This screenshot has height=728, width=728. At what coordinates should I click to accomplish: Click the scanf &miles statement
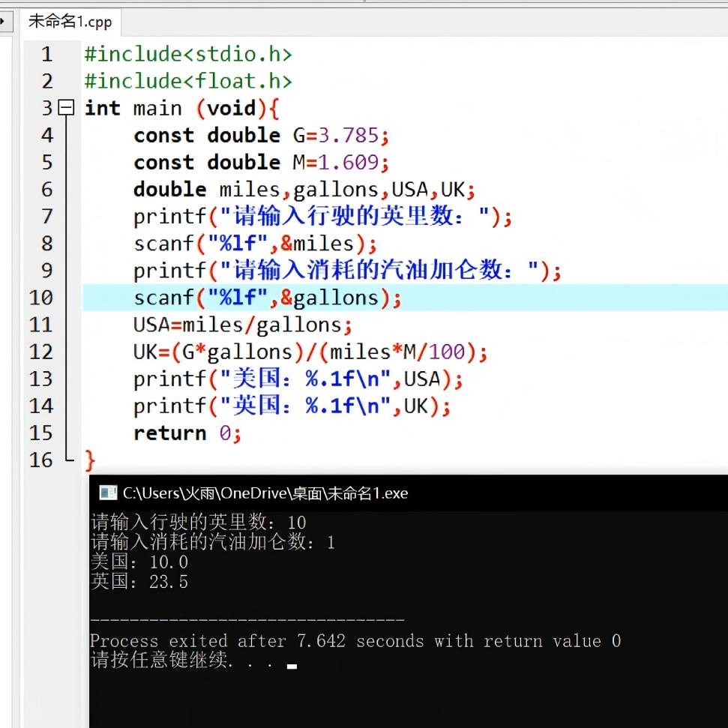256,244
